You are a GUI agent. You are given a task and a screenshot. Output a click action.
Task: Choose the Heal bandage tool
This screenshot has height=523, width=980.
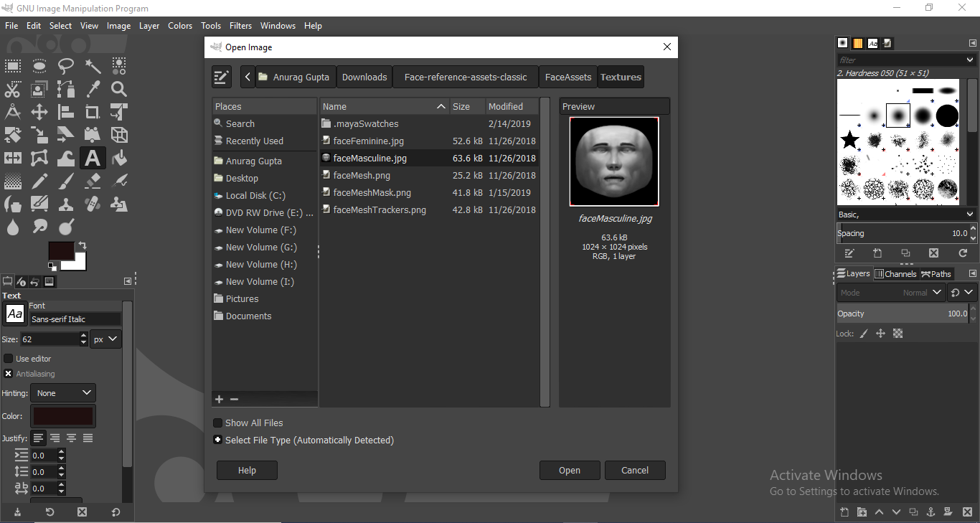93,204
